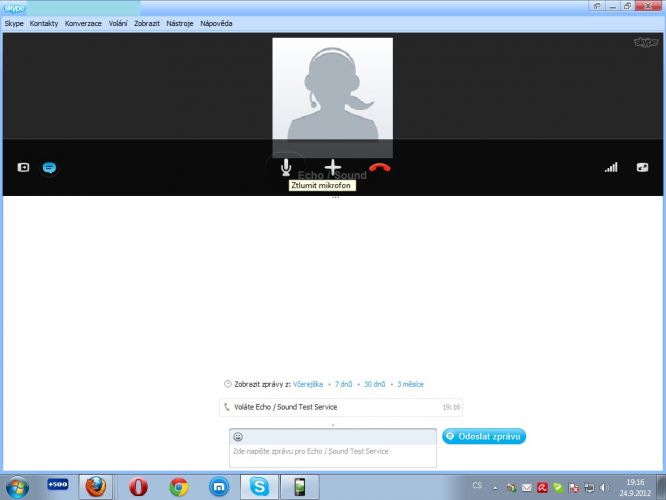Open the Zobrazit menu
Viewport: 666px width, 500px height.
[147, 23]
